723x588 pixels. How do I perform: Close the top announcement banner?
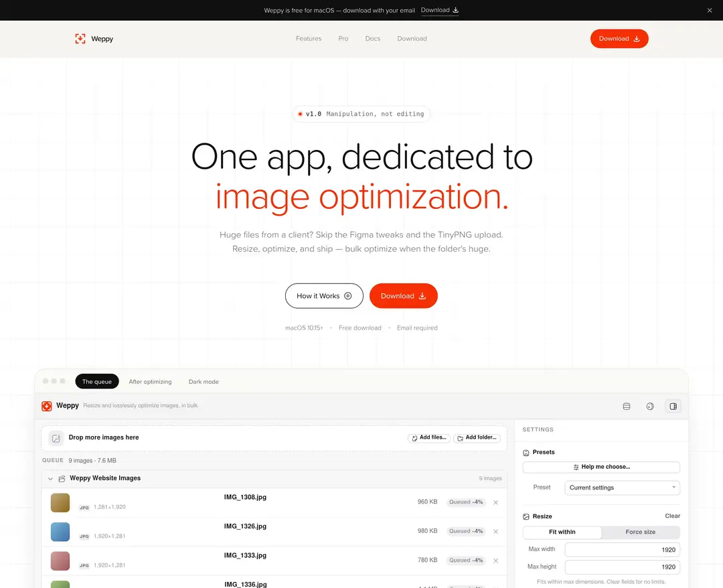point(710,10)
